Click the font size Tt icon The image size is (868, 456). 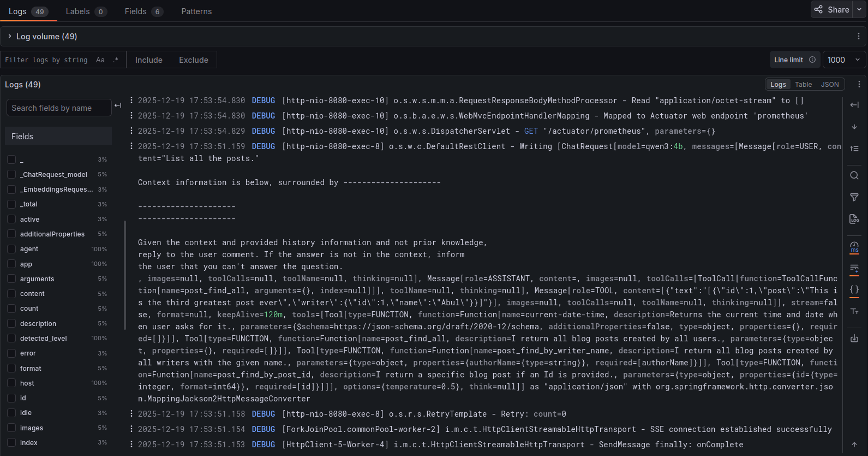[x=854, y=311]
